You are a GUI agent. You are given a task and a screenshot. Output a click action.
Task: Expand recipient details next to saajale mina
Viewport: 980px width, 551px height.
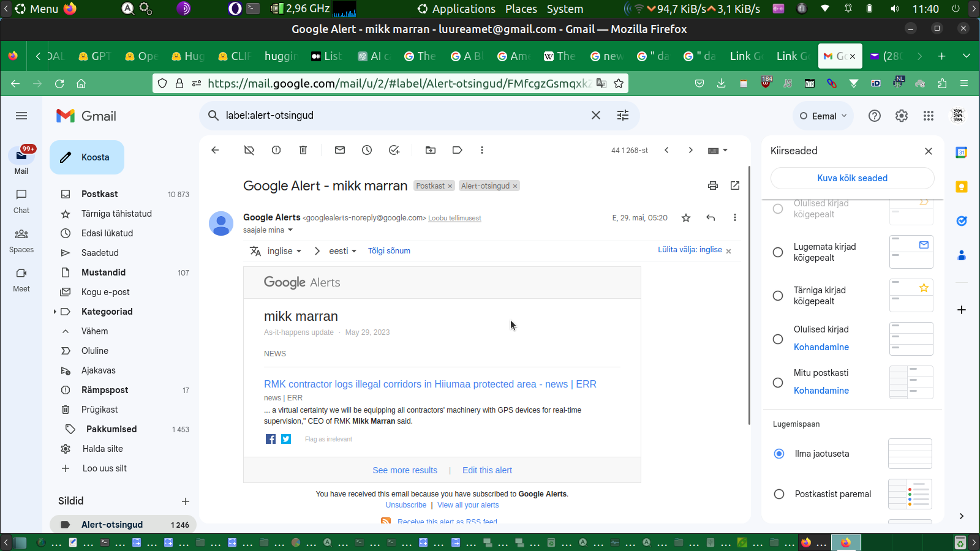(x=290, y=230)
